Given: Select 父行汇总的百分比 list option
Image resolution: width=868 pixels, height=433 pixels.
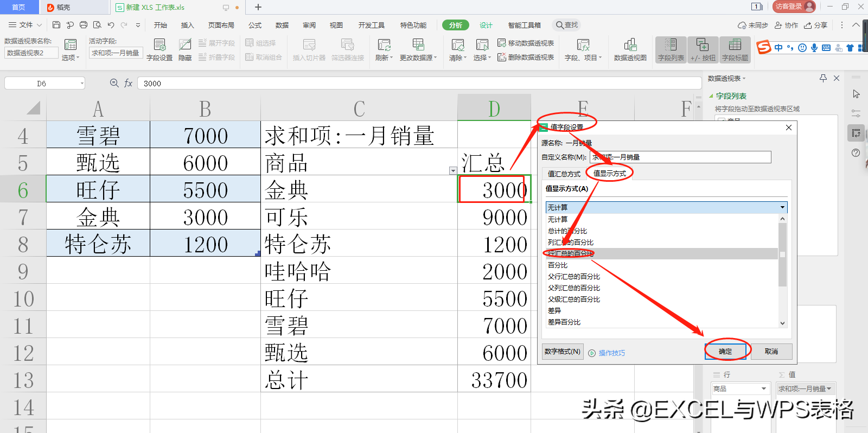Looking at the screenshot, I should click(x=662, y=276).
